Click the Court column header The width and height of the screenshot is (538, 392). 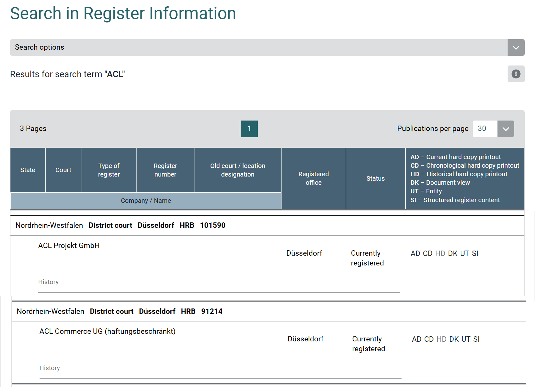click(x=63, y=170)
